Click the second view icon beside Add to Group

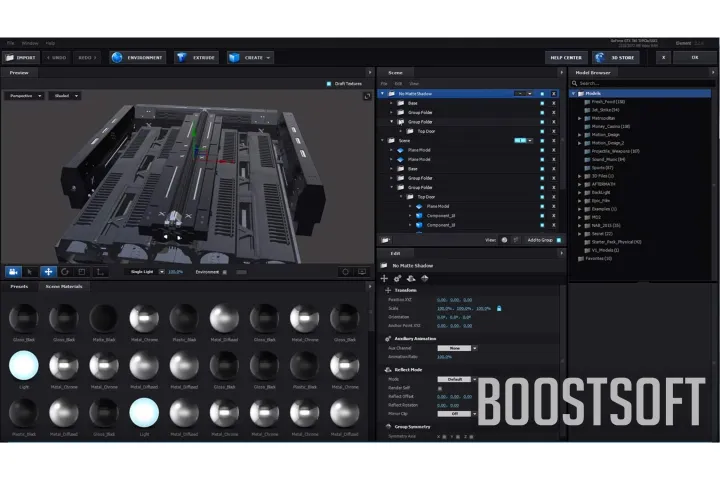(516, 240)
